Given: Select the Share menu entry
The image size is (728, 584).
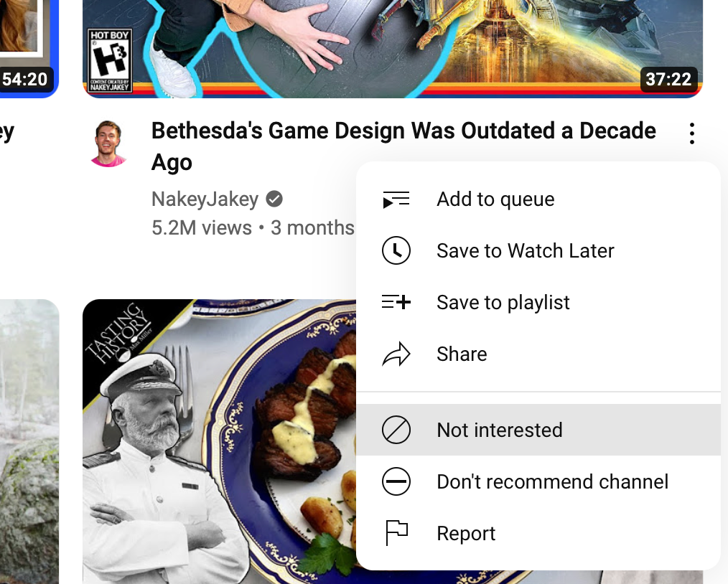Looking at the screenshot, I should [538, 354].
